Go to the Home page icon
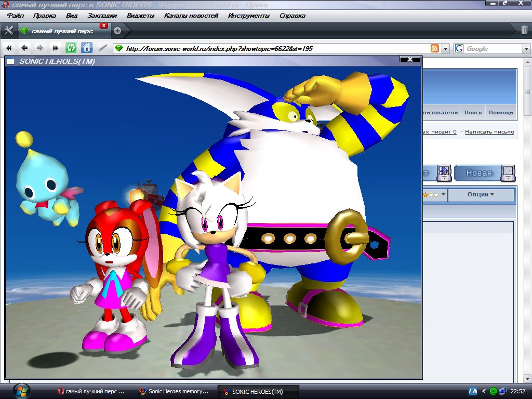The image size is (532, 399). (87, 48)
